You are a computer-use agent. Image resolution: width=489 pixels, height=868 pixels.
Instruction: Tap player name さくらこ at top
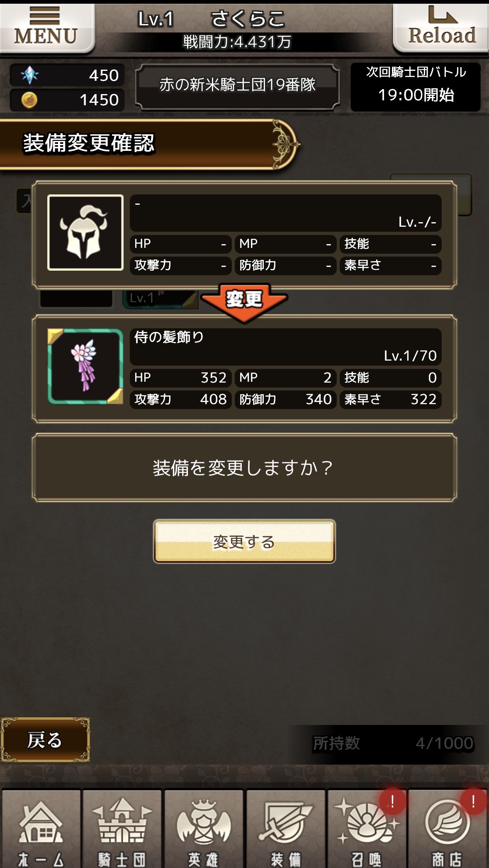(248, 19)
